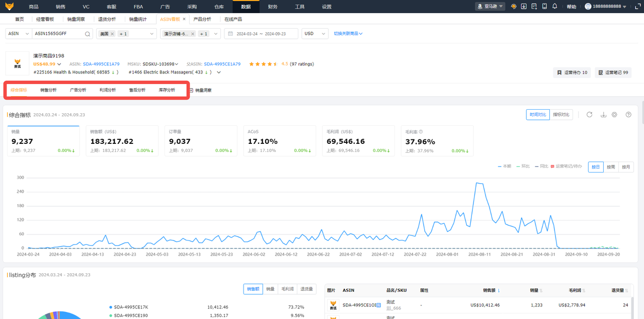Image resolution: width=644 pixels, height=319 pixels.
Task: Click the customer service headset icon
Action: click(513, 7)
